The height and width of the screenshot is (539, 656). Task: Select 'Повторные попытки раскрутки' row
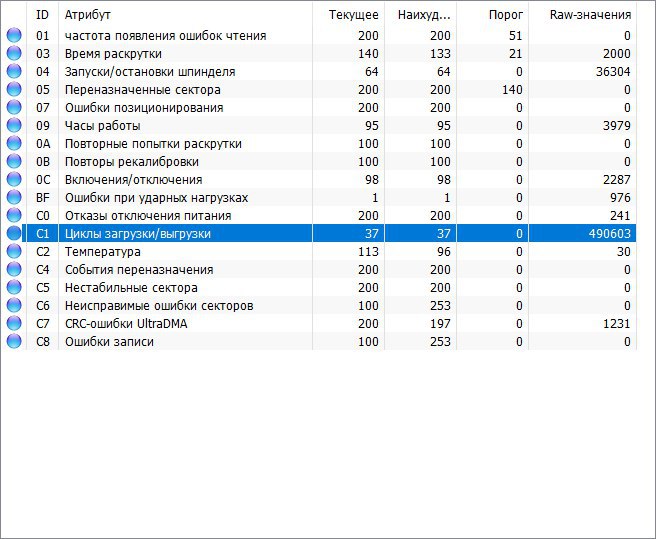point(153,144)
